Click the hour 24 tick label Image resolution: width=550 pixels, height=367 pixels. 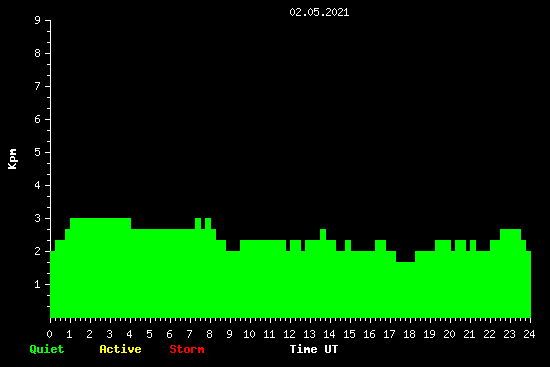529,334
